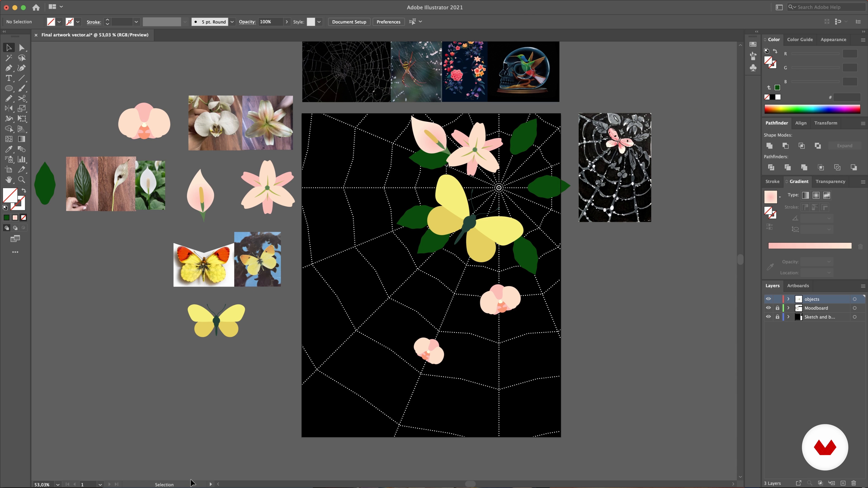Click the Search Adobe Help field
868x488 pixels.
point(827,7)
